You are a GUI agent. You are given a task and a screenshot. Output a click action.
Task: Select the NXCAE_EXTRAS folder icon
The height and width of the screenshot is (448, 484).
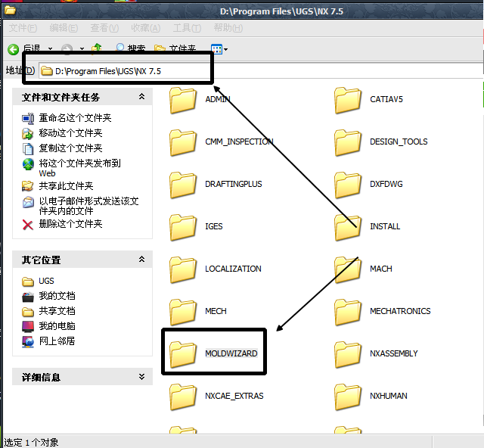coord(183,396)
